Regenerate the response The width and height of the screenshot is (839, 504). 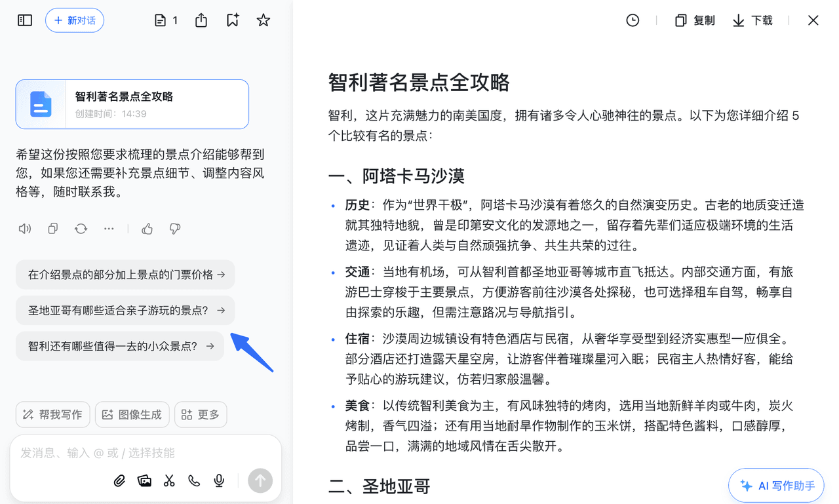[x=81, y=229]
